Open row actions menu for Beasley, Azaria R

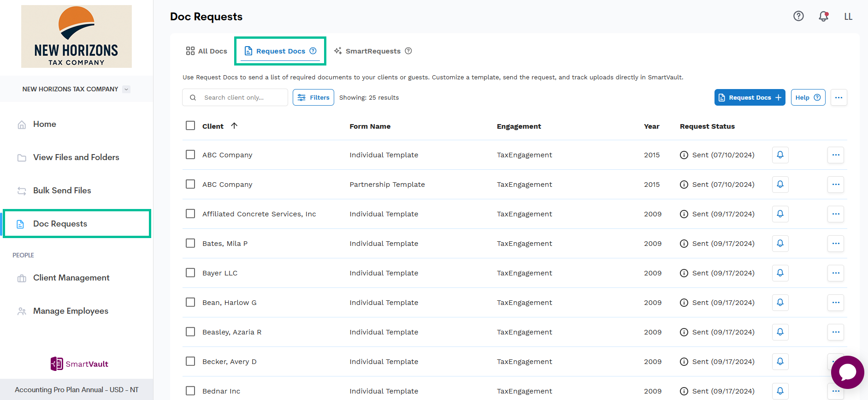(x=835, y=332)
